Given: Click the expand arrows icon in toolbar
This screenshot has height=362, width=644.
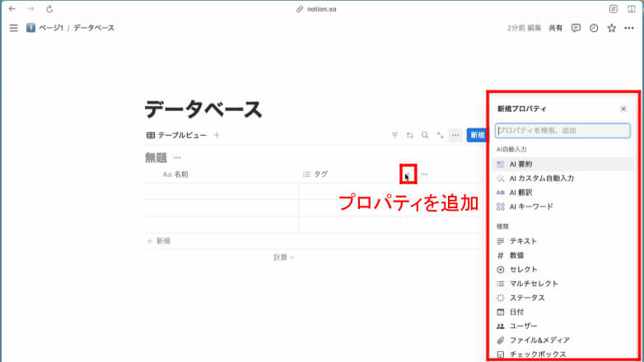Looking at the screenshot, I should (440, 135).
